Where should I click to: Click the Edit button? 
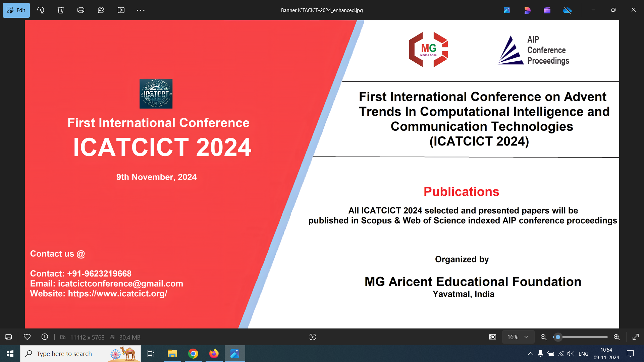point(16,10)
